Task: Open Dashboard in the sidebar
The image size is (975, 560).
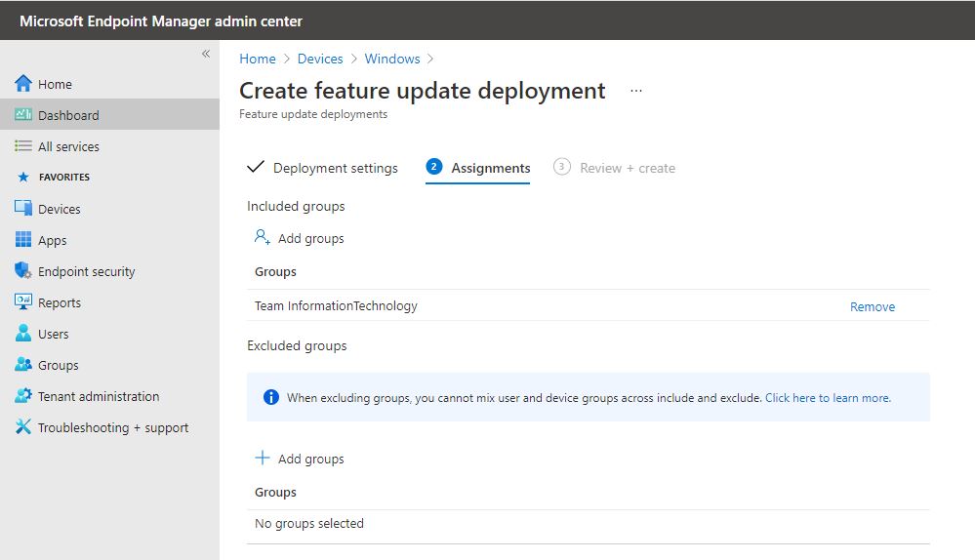Action: [109, 115]
